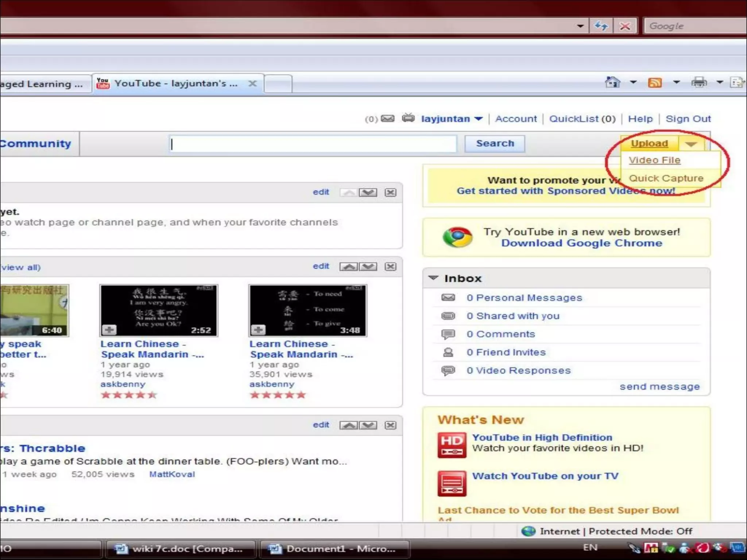Close the third module with X

click(390, 425)
